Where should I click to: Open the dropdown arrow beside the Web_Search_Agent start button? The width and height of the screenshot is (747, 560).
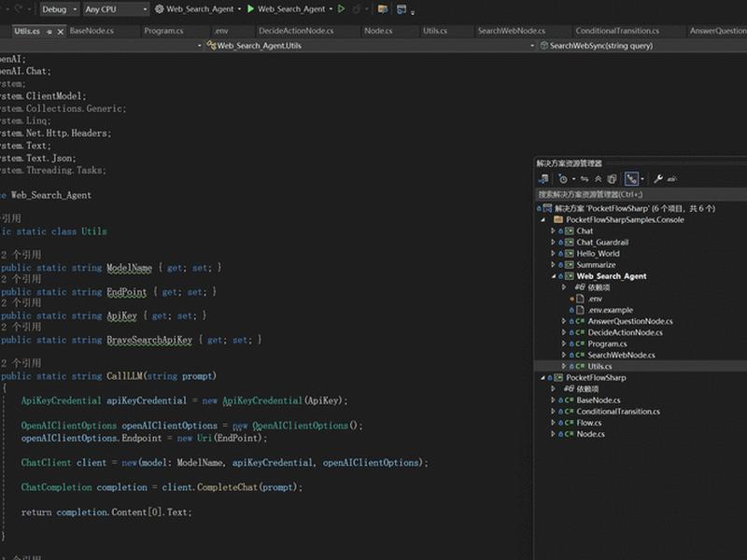[331, 9]
